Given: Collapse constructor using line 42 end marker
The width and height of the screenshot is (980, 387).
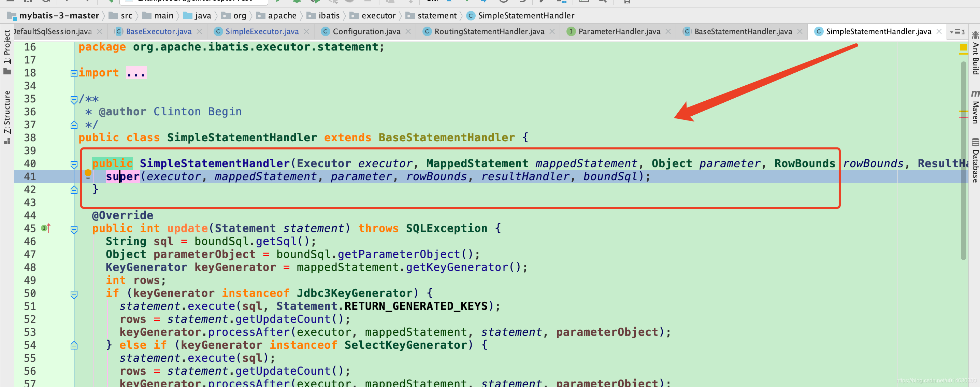Looking at the screenshot, I should point(74,190).
